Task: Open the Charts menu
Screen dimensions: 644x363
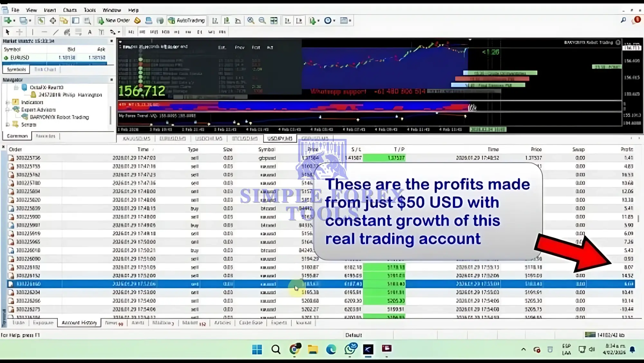Action: (x=70, y=10)
